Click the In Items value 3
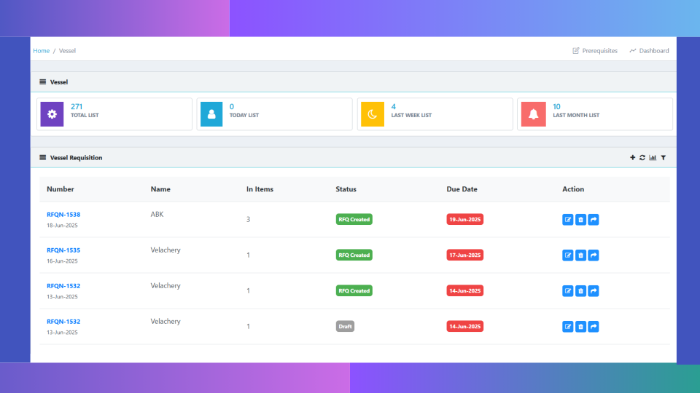Viewport: 700px width, 393px height. pyautogui.click(x=248, y=219)
